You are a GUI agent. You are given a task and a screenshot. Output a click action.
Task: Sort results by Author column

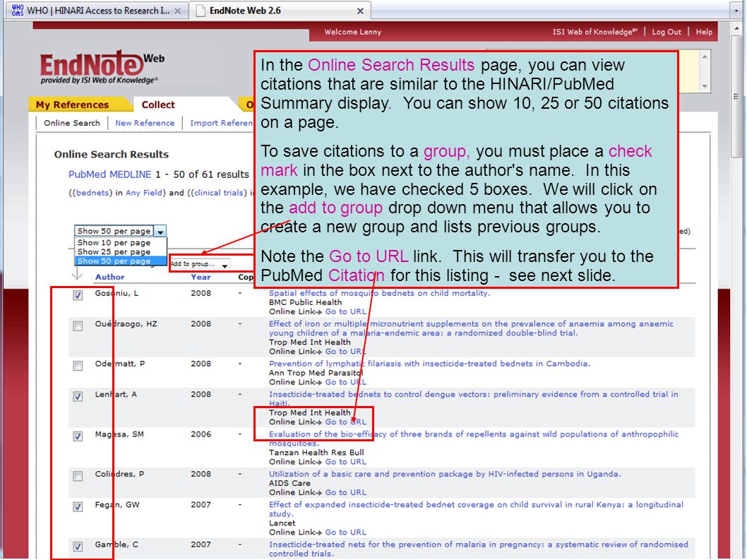pos(109,277)
